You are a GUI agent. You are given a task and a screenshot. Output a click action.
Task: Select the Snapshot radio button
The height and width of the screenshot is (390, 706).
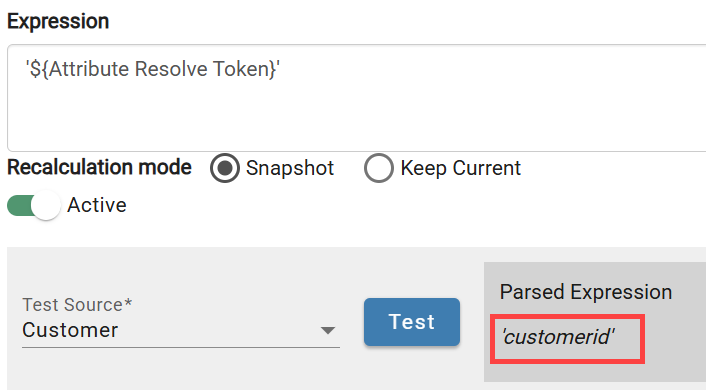pyautogui.click(x=225, y=168)
